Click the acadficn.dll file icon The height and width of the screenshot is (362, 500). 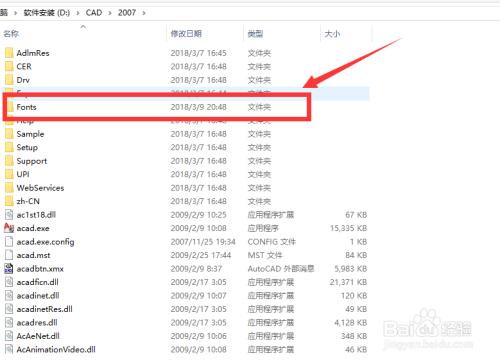[x=9, y=282]
